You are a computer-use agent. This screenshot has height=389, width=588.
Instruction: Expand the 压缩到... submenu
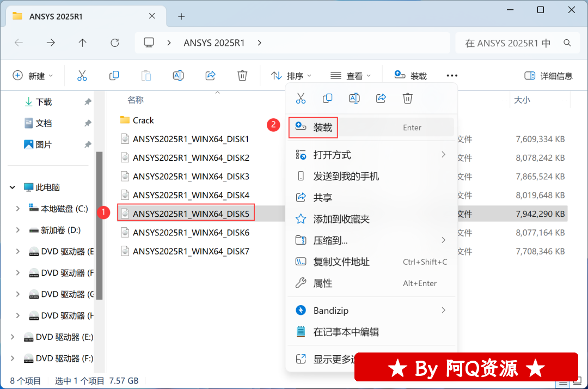pyautogui.click(x=444, y=240)
